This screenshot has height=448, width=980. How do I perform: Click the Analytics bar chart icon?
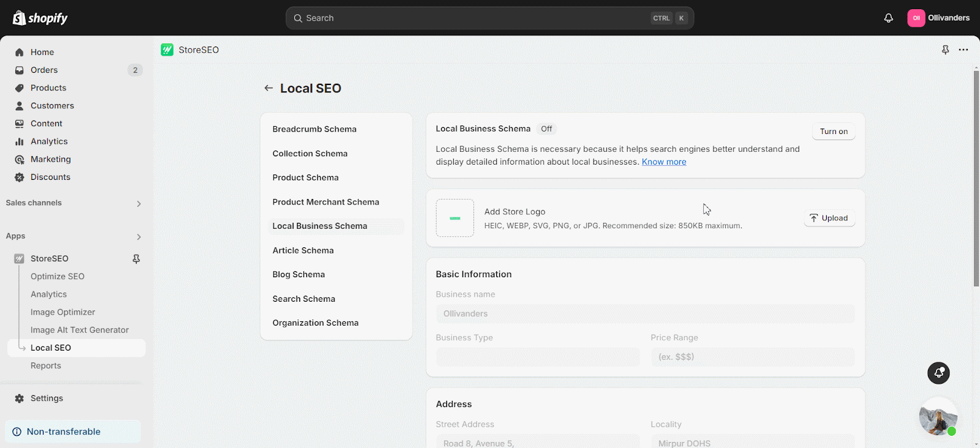coord(19,141)
